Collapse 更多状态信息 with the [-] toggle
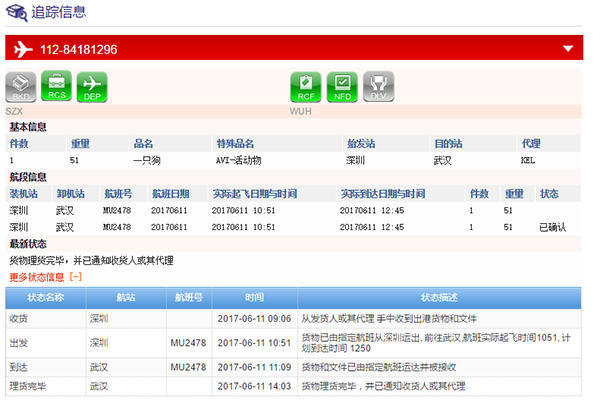The width and height of the screenshot is (600, 416). coord(76,277)
